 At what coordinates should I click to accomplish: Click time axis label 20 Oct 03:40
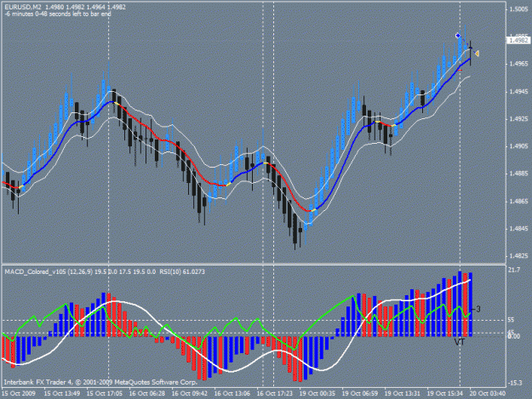[x=488, y=394]
